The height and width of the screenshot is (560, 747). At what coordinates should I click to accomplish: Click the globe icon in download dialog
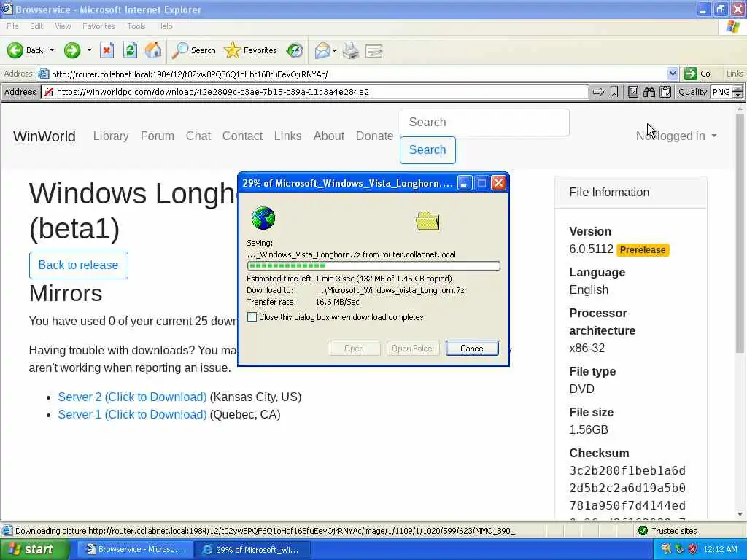coord(263,218)
